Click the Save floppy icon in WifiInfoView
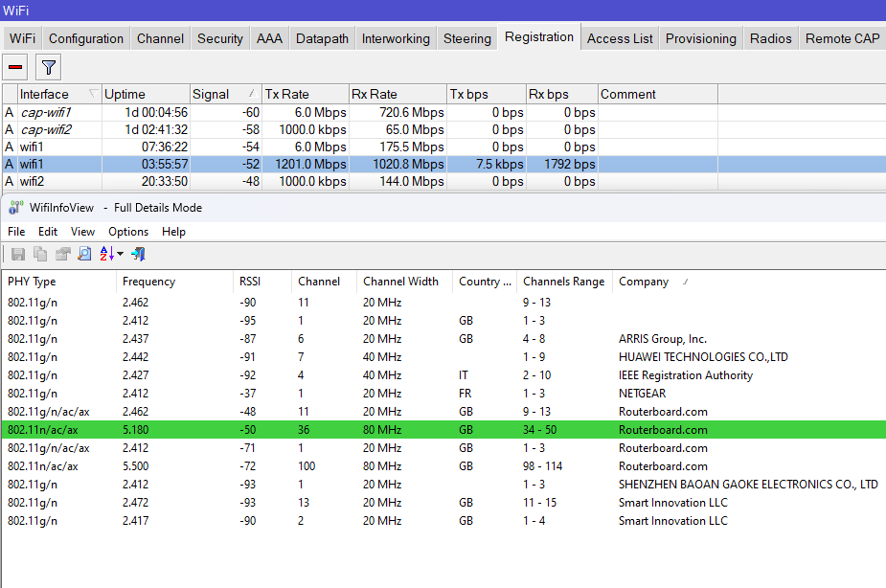The image size is (886, 588). pyautogui.click(x=18, y=254)
